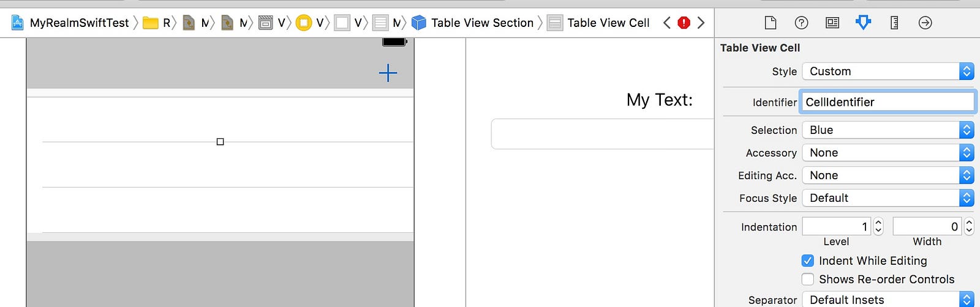Tap the blue plus add button
Screen dimensions: 980x307
click(388, 73)
